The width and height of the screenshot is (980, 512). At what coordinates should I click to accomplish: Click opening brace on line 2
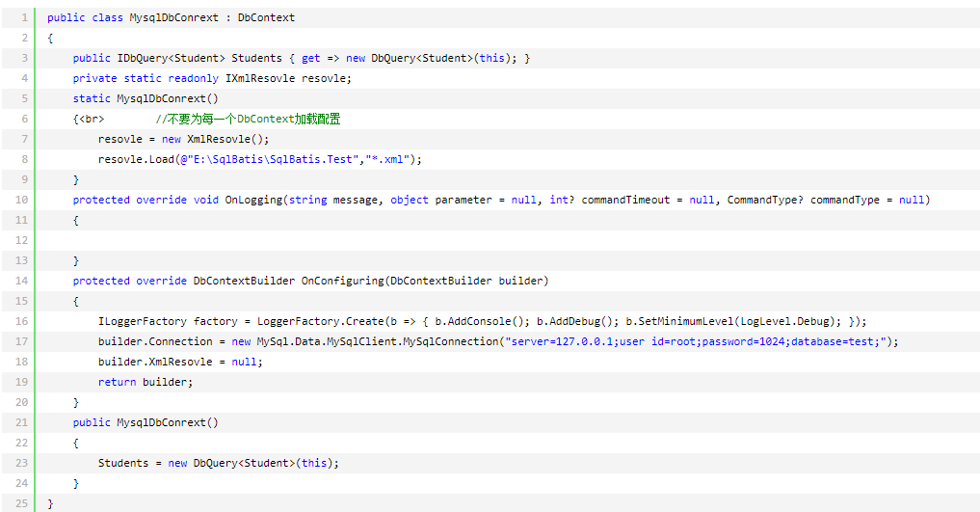[50, 39]
